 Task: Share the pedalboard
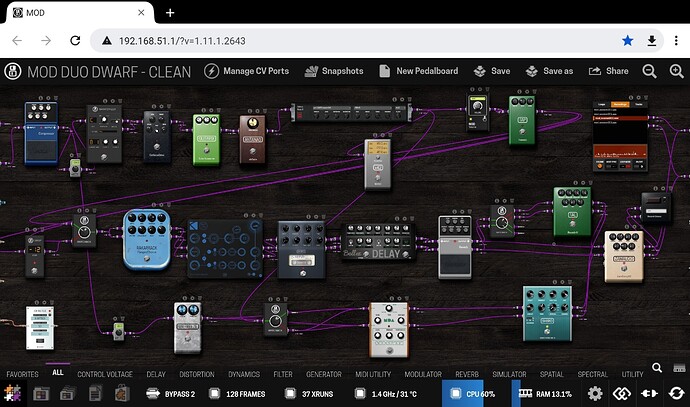pyautogui.click(x=609, y=71)
